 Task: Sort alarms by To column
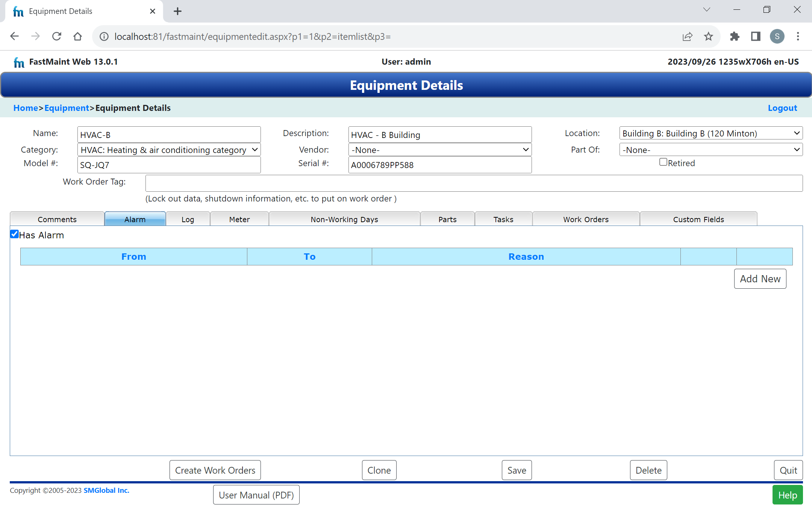click(x=309, y=256)
